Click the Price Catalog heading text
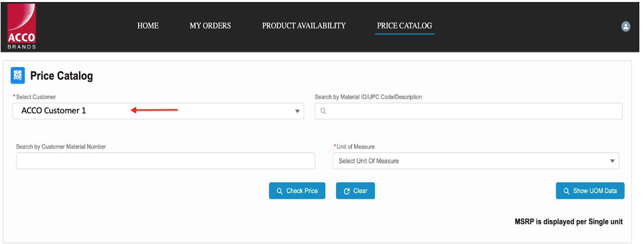The width and height of the screenshot is (644, 244). (62, 76)
